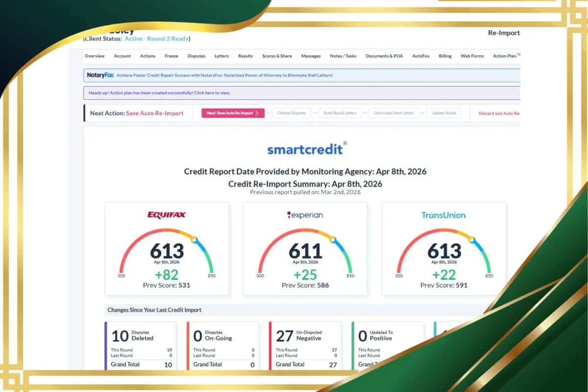Open the AutoFox tab
The height and width of the screenshot is (392, 588).
[421, 56]
